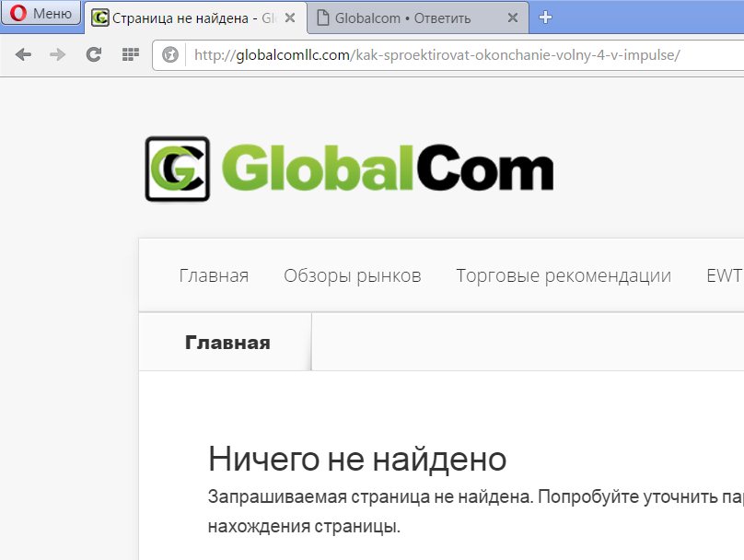744x560 pixels.
Task: Click the document icon on the Globalcom tab
Action: [x=322, y=17]
